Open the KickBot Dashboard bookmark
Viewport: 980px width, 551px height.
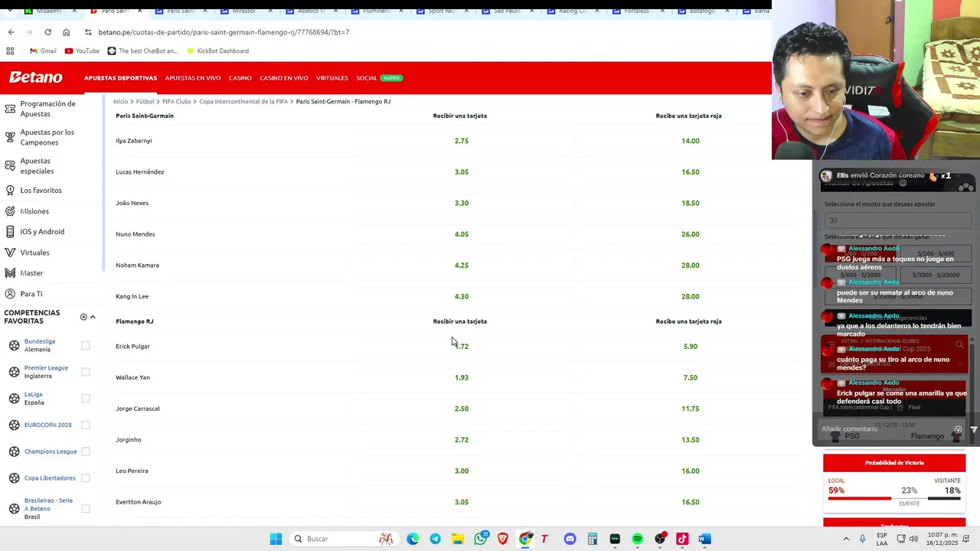click(x=217, y=51)
